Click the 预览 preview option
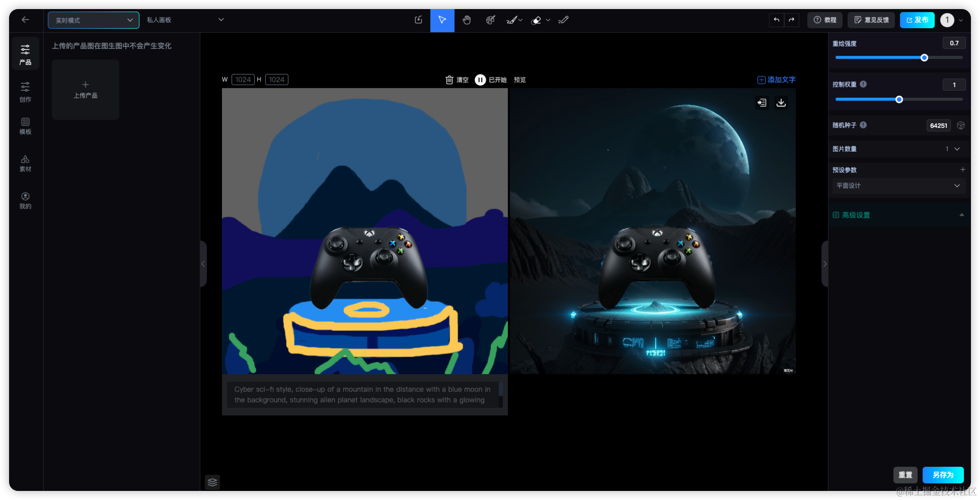980x500 pixels. (519, 80)
